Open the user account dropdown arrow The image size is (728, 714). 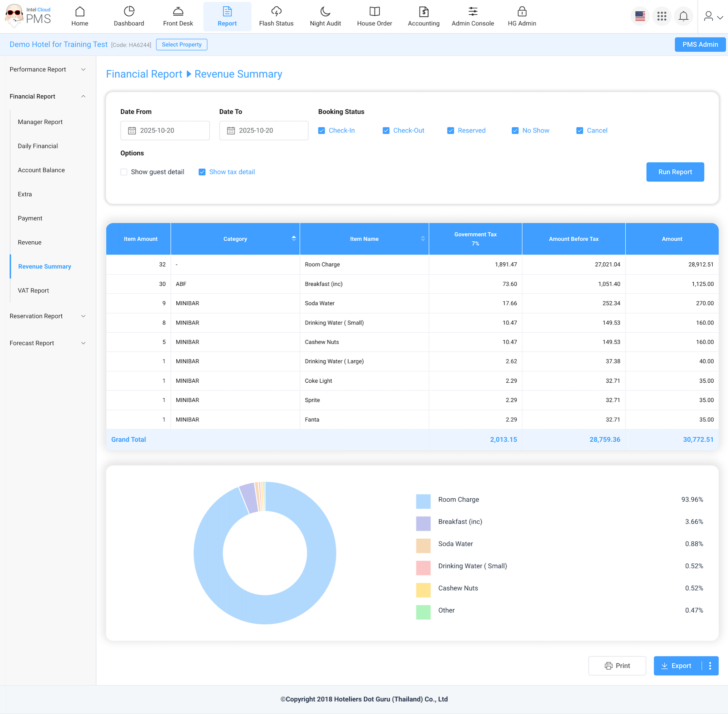coord(720,17)
